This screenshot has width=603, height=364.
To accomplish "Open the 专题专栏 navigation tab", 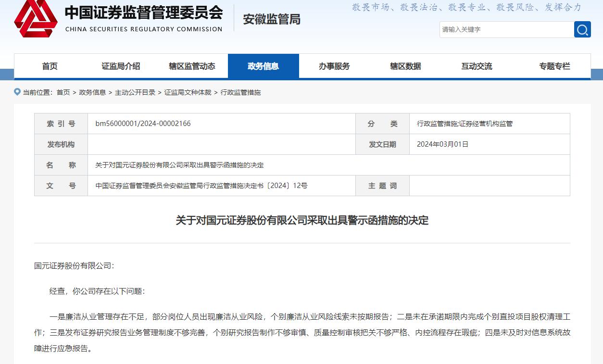I will click(x=554, y=66).
